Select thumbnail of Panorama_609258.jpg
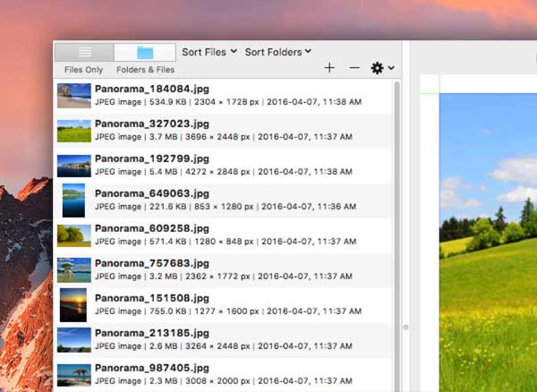537x392 pixels. (x=74, y=235)
